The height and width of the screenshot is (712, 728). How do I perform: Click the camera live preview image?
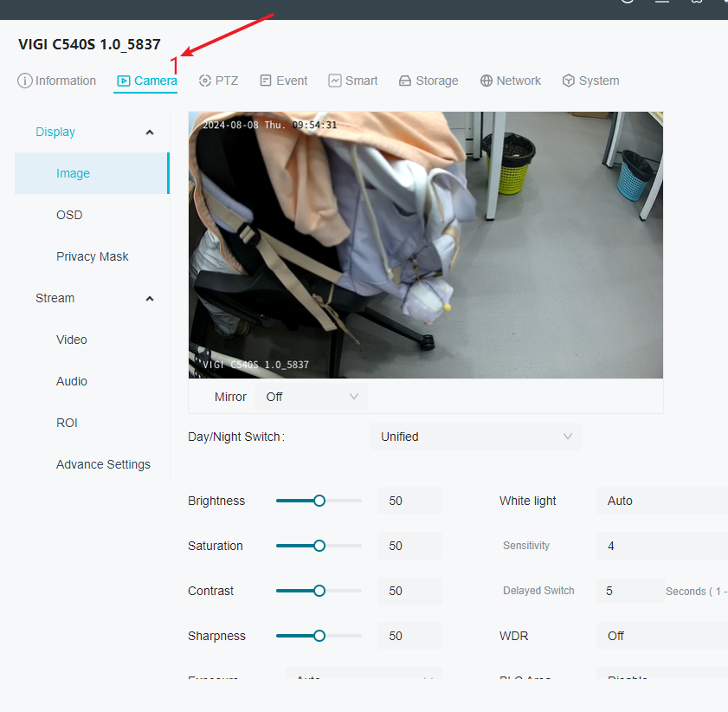coord(426,245)
